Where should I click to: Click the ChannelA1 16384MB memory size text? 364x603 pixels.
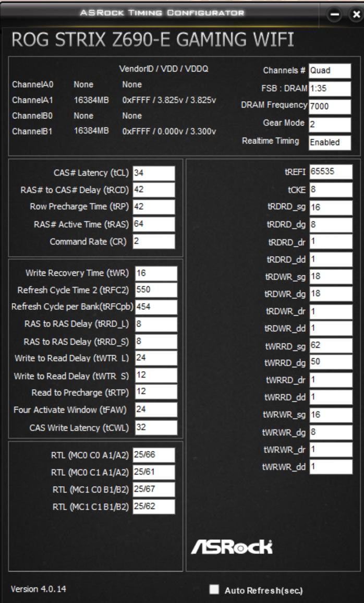(91, 100)
